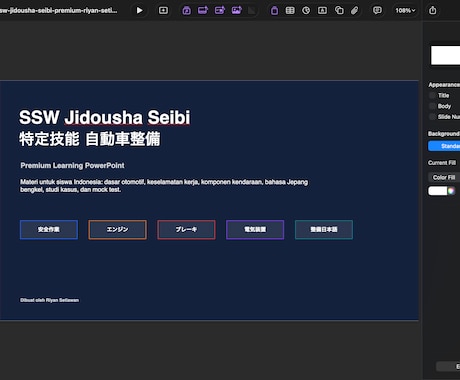Insert a table with the Table icon

(290, 10)
